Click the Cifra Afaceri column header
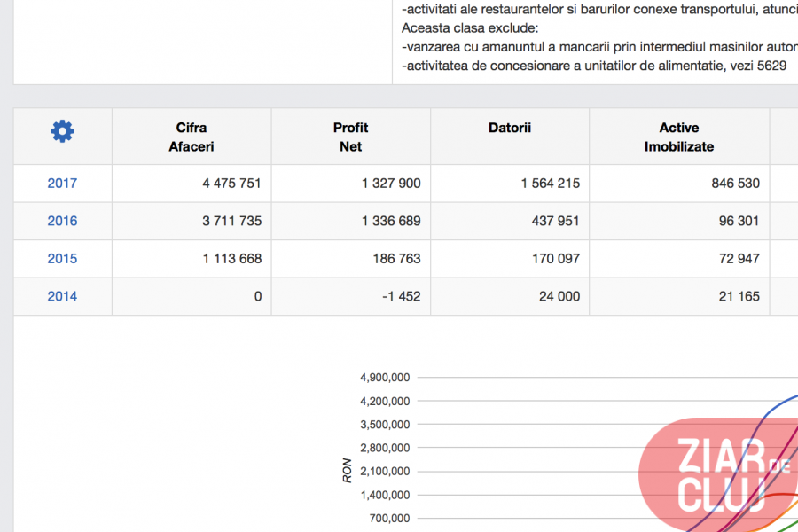 192,137
